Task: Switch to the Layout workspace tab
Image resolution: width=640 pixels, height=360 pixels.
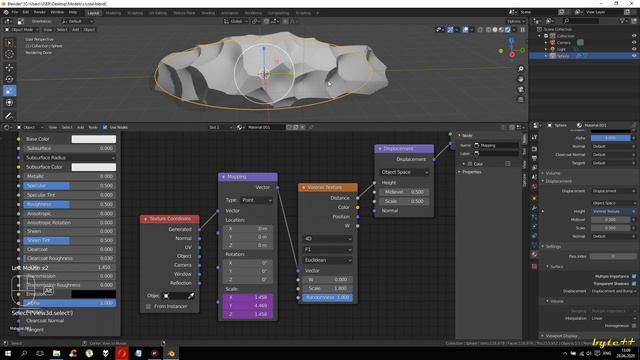Action: pos(93,13)
